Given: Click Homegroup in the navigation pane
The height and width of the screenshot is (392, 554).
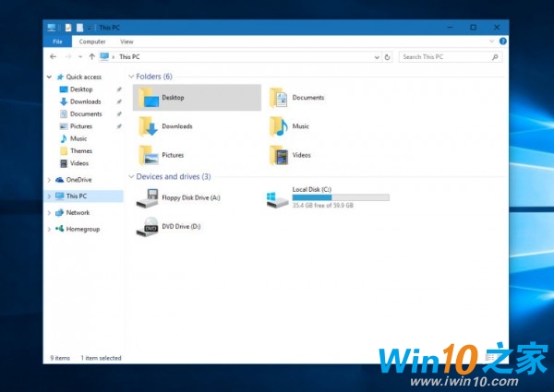Looking at the screenshot, I should click(83, 230).
